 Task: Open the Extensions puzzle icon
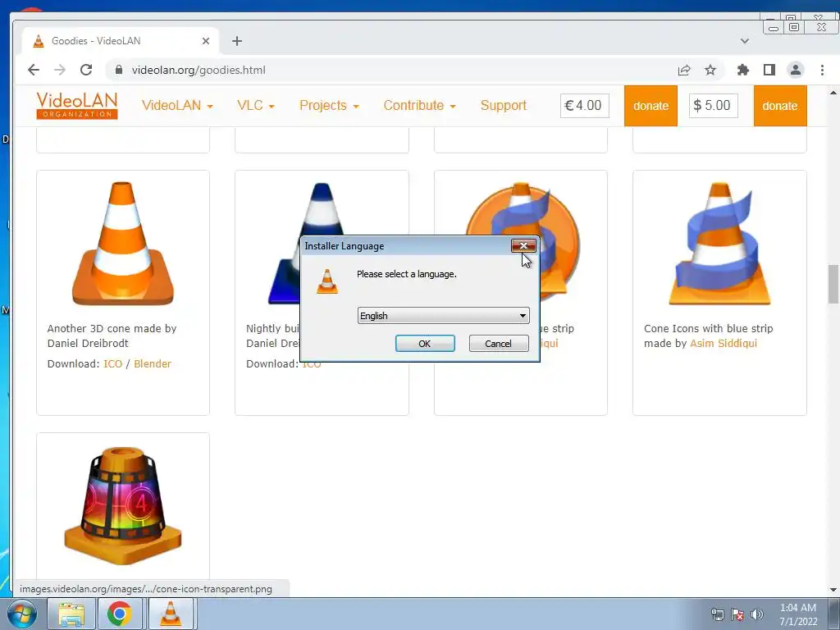click(743, 70)
